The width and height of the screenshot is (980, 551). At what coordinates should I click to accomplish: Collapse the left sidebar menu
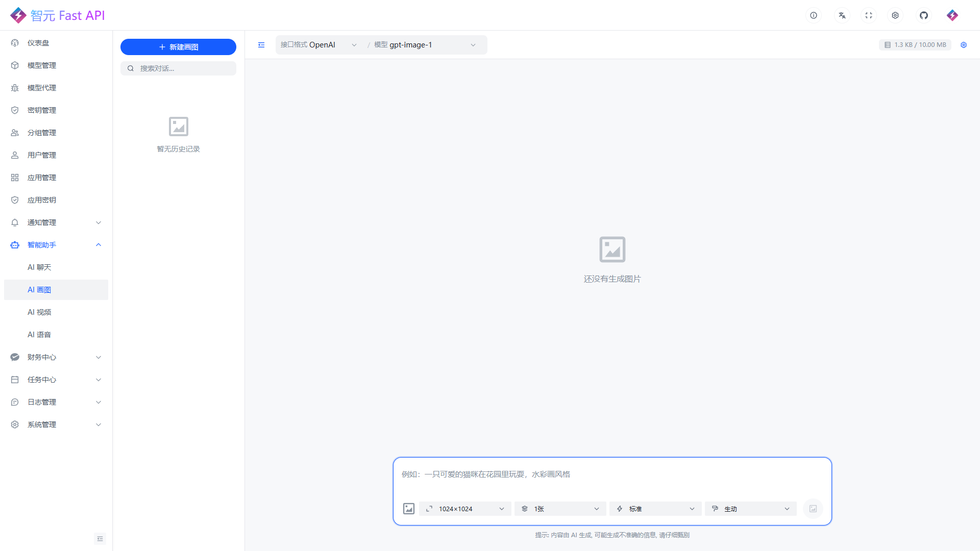100,539
